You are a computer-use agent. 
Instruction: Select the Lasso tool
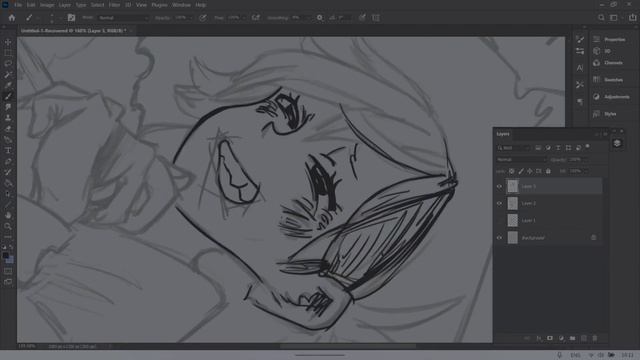(8, 64)
